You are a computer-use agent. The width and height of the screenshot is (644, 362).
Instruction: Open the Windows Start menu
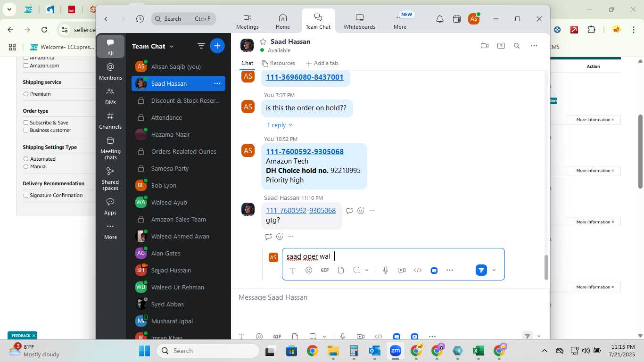tap(144, 351)
